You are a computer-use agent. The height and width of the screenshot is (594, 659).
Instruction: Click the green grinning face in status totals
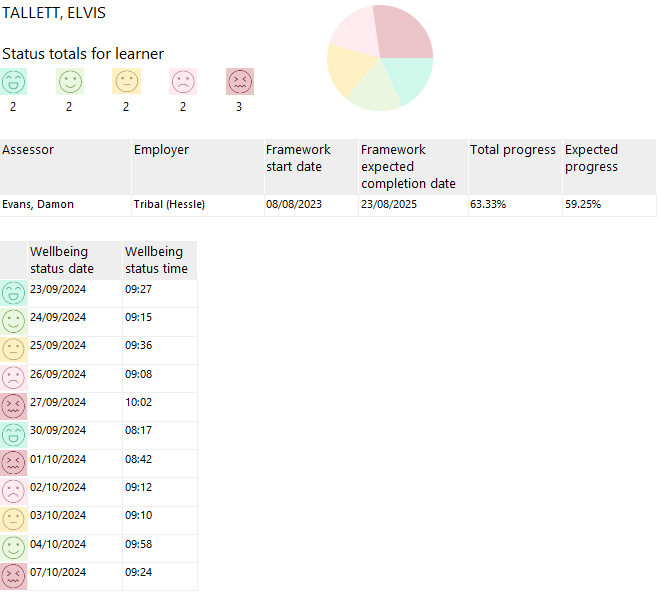(14, 82)
